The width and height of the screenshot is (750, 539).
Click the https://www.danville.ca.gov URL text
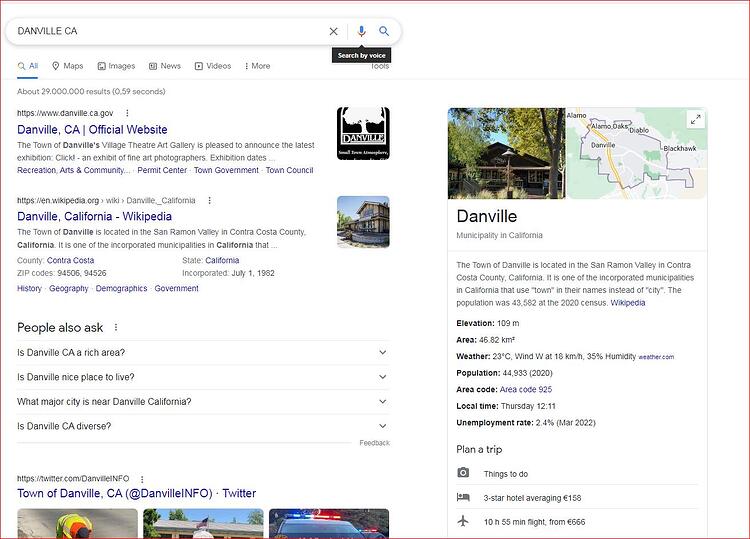click(x=65, y=113)
